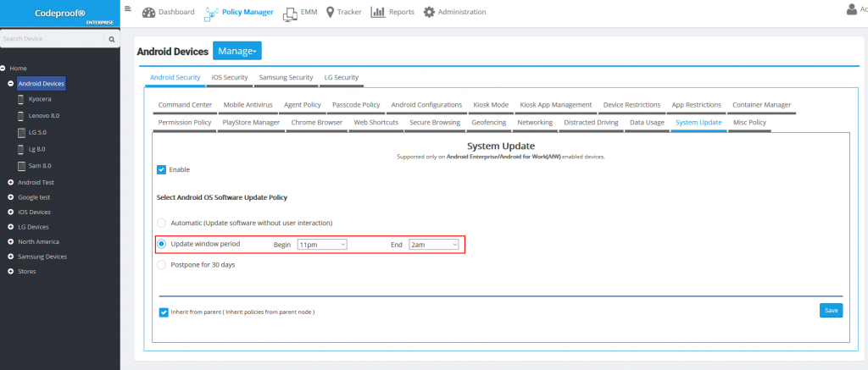This screenshot has height=370, width=868.
Task: Open the Geofencing tab
Action: 489,123
